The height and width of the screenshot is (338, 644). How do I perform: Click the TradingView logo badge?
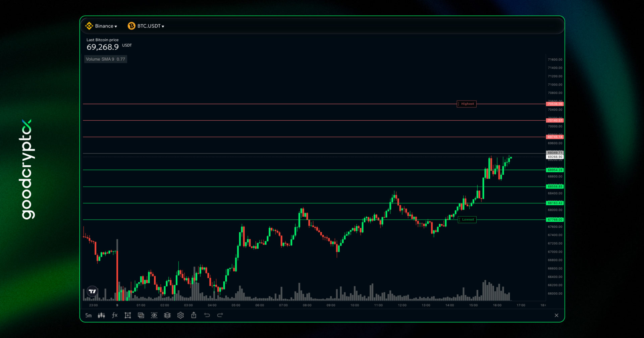pos(92,291)
